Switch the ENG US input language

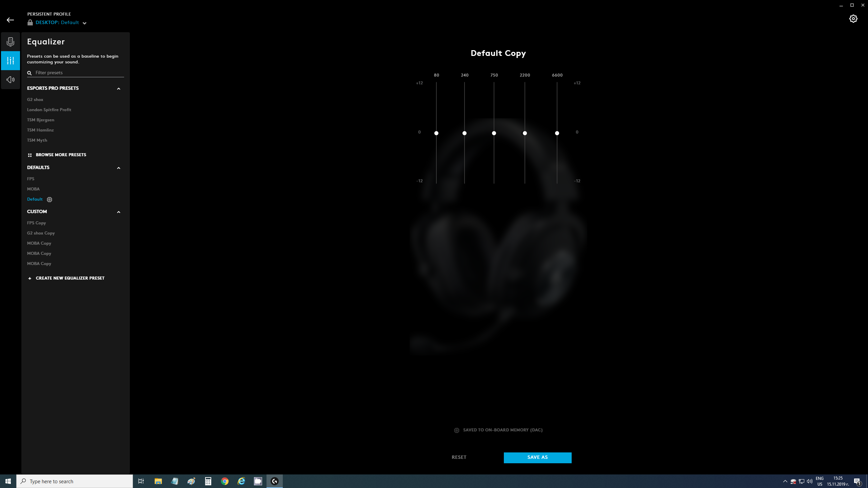(820, 481)
